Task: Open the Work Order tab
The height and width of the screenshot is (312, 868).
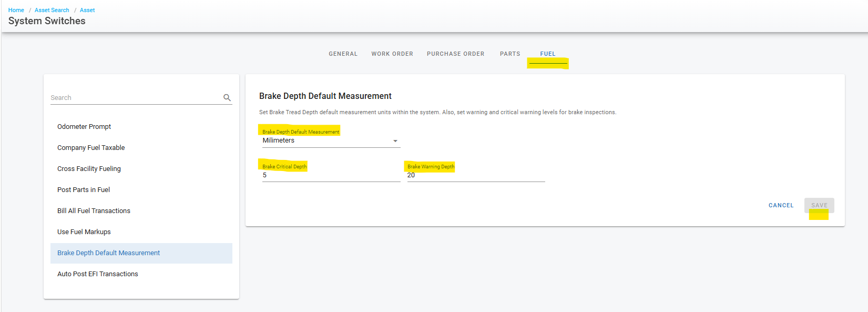Action: pyautogui.click(x=392, y=54)
